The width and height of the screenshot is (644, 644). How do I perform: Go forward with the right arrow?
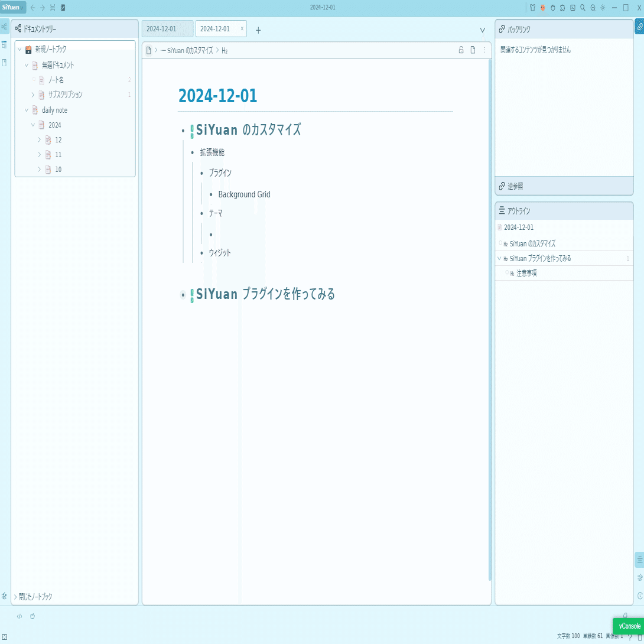coord(43,8)
